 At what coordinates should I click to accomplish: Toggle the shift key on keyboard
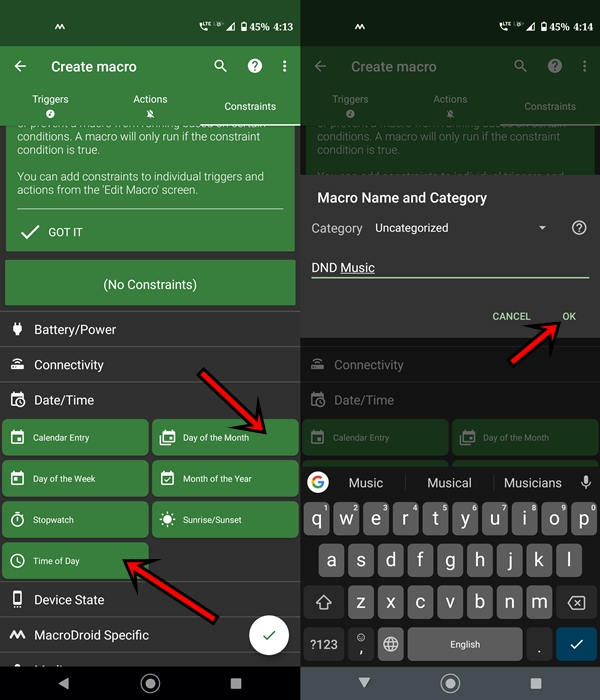323,602
